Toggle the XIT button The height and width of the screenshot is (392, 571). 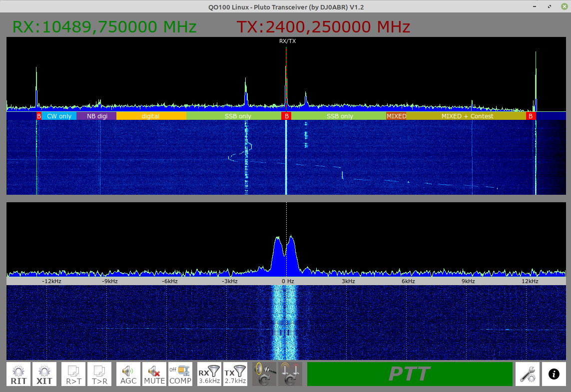tap(44, 375)
